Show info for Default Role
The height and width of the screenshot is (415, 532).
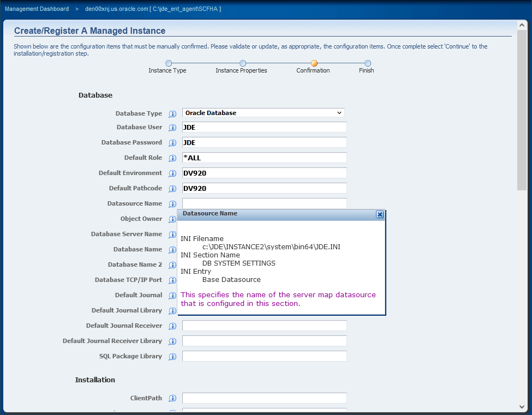click(172, 158)
